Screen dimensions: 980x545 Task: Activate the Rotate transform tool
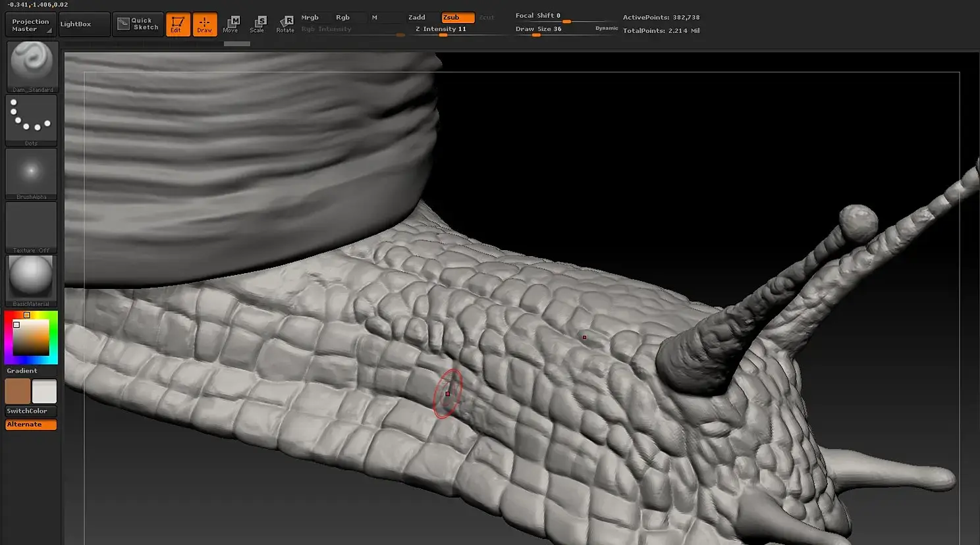click(x=285, y=24)
